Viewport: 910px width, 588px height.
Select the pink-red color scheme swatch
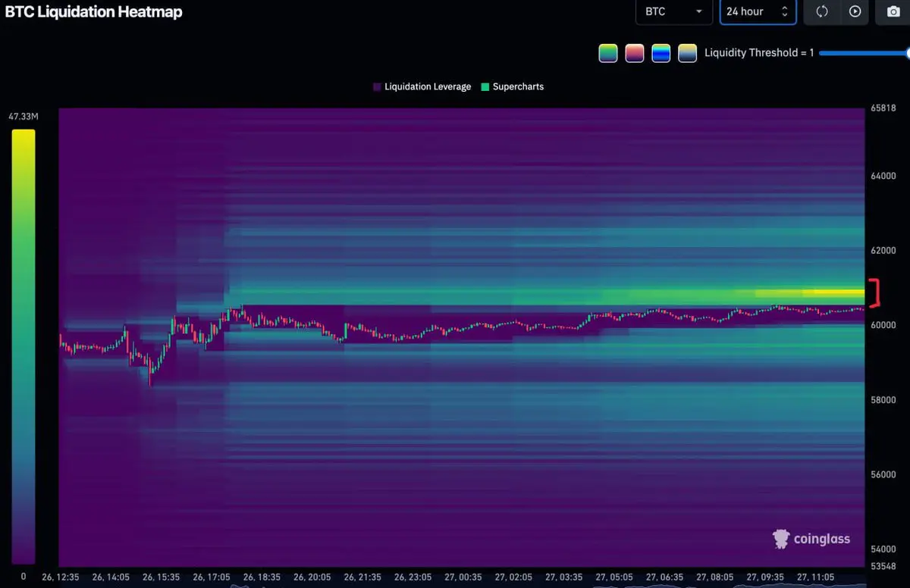635,53
